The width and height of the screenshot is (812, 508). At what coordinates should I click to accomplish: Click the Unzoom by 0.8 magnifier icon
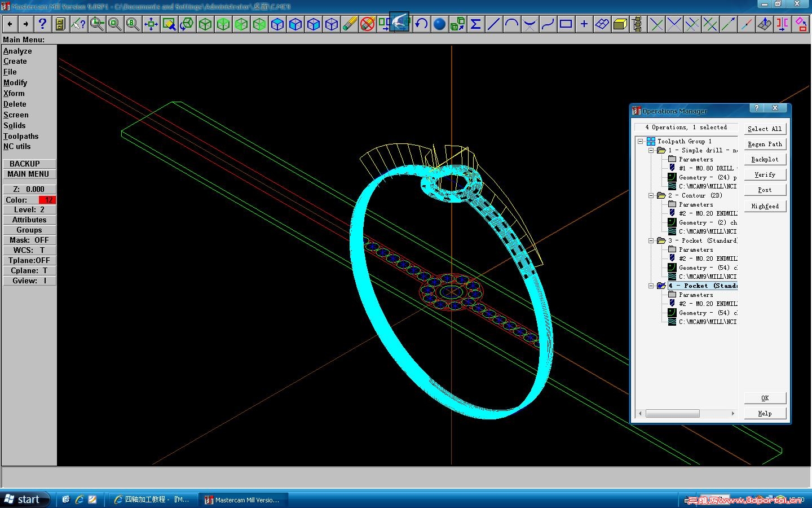tap(133, 24)
